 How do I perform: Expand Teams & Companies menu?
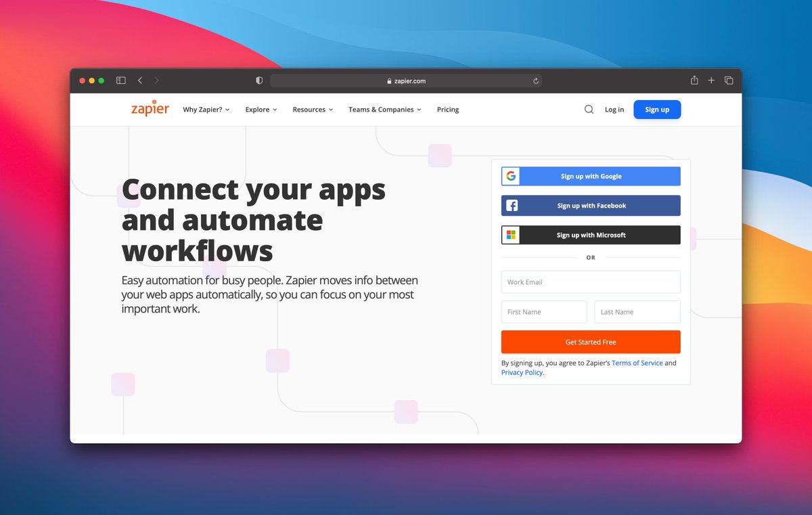385,110
